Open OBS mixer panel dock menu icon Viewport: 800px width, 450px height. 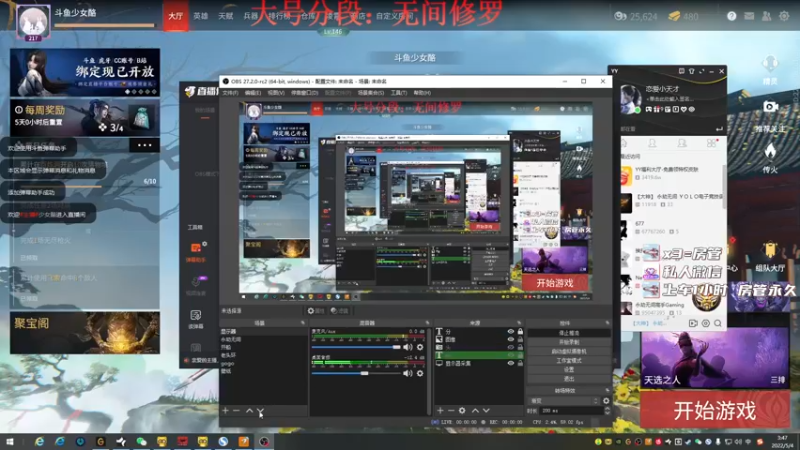pos(428,323)
